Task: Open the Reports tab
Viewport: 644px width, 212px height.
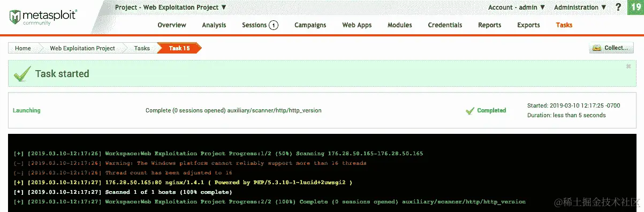Action: coord(490,25)
